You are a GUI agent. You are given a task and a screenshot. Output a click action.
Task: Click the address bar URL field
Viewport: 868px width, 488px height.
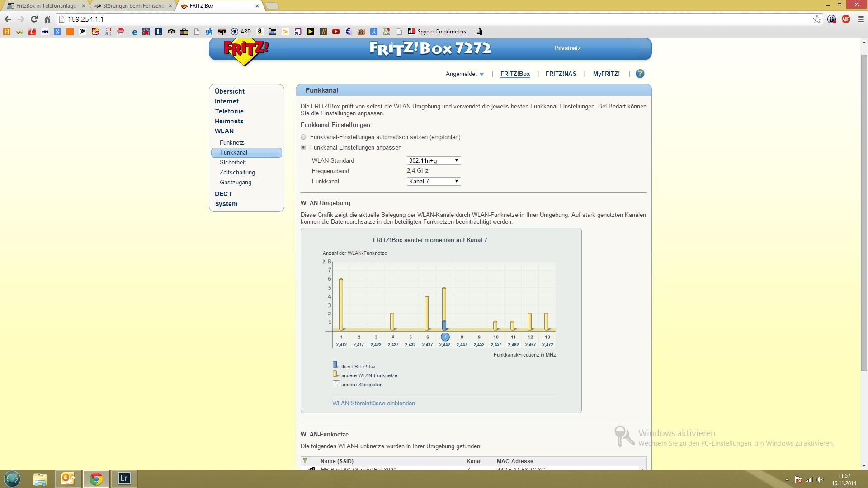tap(434, 19)
